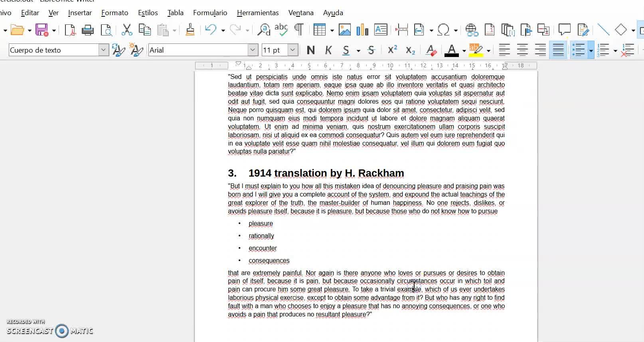Toggle bold formatting (N button)
644x342 pixels.
pyautogui.click(x=310, y=50)
